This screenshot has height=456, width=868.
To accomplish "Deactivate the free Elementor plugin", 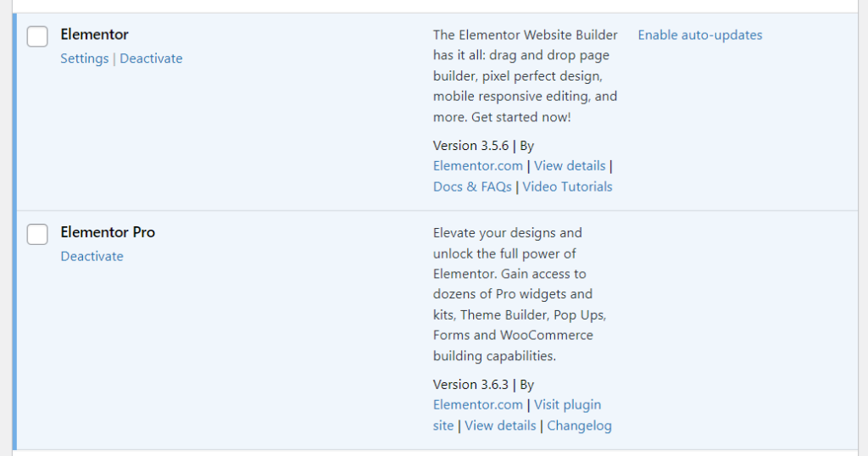I will tap(151, 58).
